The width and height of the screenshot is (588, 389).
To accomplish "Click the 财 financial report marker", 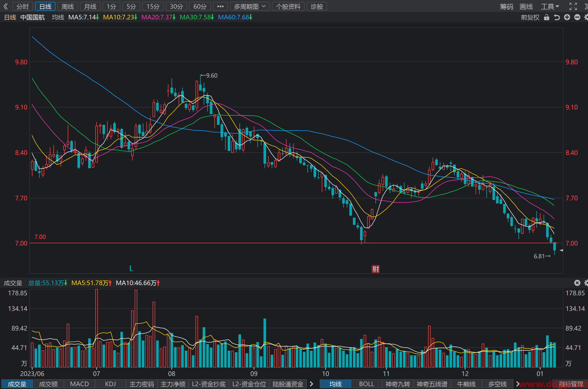I will coord(375,269).
